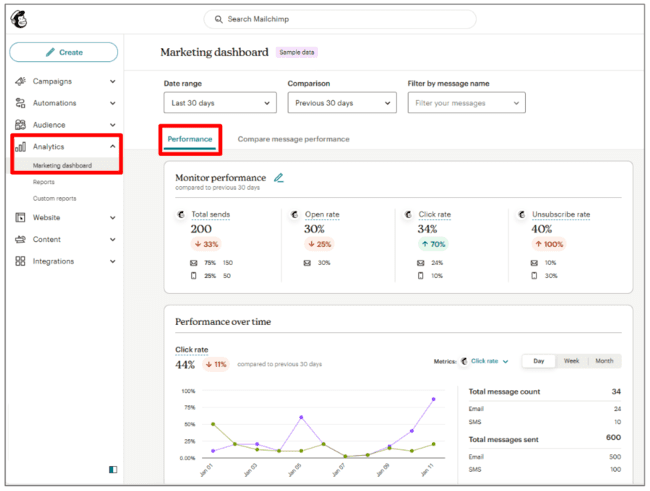The image size is (650, 491).
Task: Click the Website icon in sidebar
Action: 21,217
